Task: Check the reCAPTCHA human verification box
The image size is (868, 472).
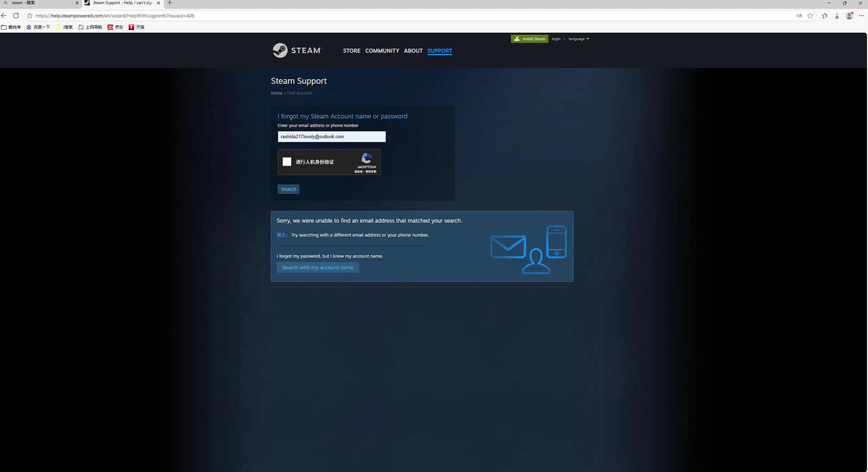Action: point(287,162)
